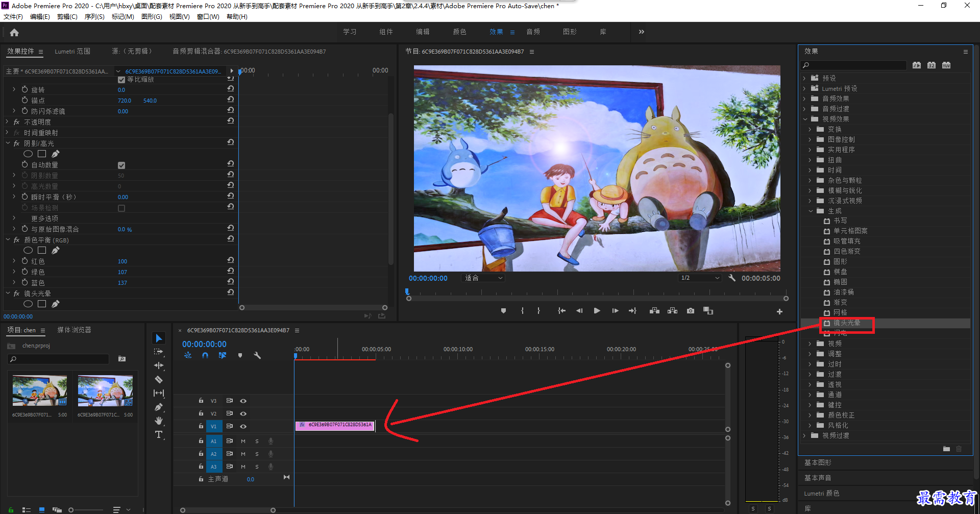
Task: Click the Play button in Program monitor
Action: tap(597, 311)
